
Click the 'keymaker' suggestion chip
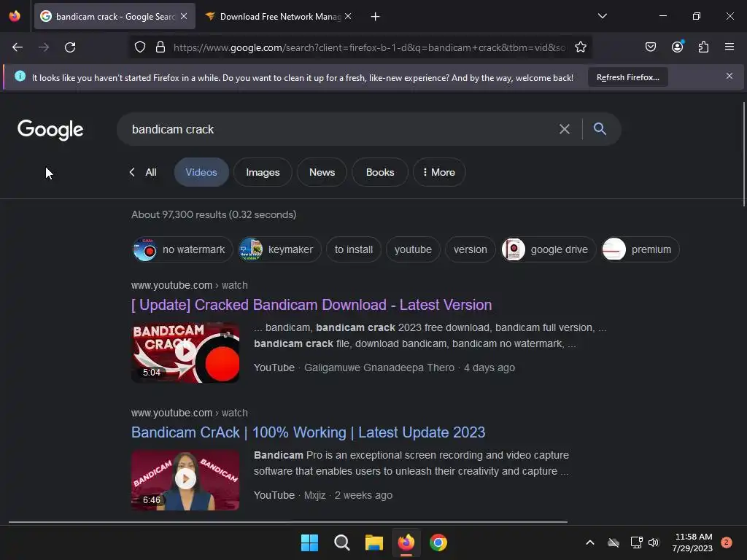tap(279, 249)
